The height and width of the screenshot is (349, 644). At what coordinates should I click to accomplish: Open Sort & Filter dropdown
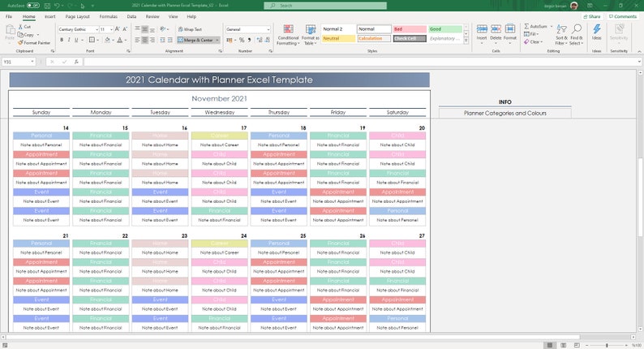click(561, 35)
